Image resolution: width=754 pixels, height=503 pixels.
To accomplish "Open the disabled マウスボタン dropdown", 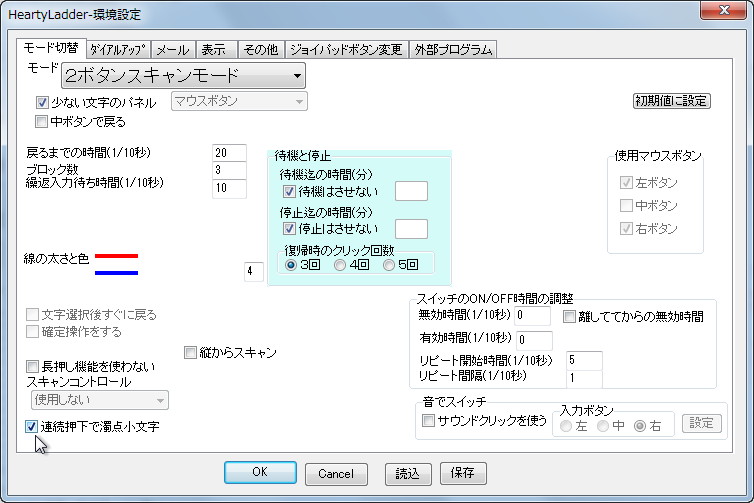I will [239, 101].
